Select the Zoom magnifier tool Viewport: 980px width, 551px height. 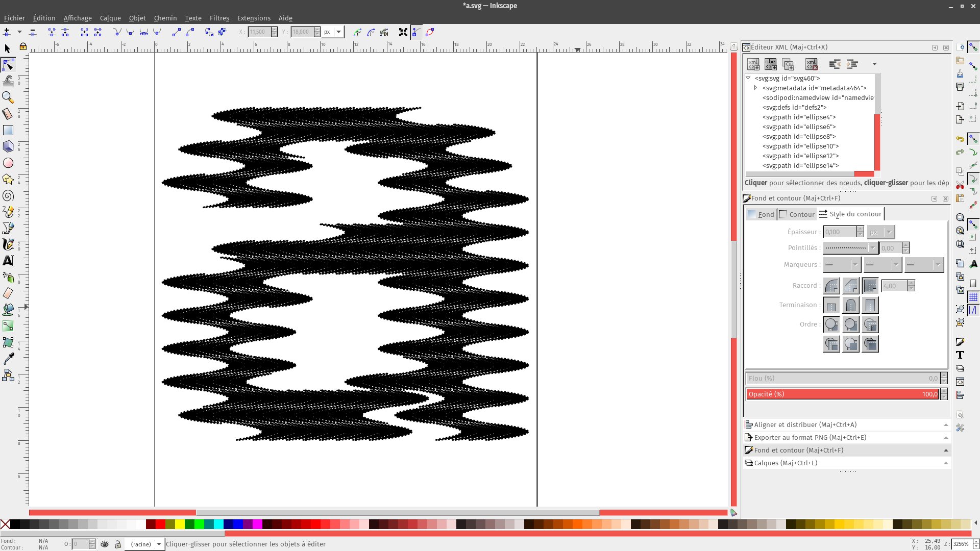pos(8,97)
